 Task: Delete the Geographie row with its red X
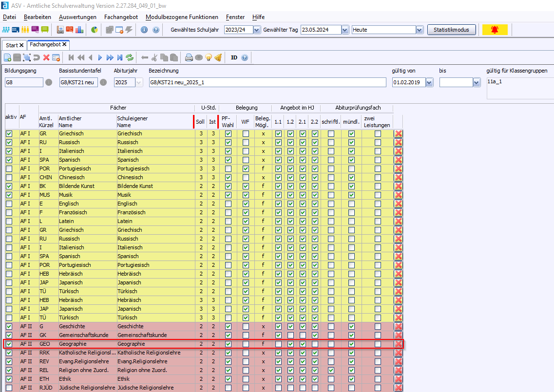click(399, 344)
